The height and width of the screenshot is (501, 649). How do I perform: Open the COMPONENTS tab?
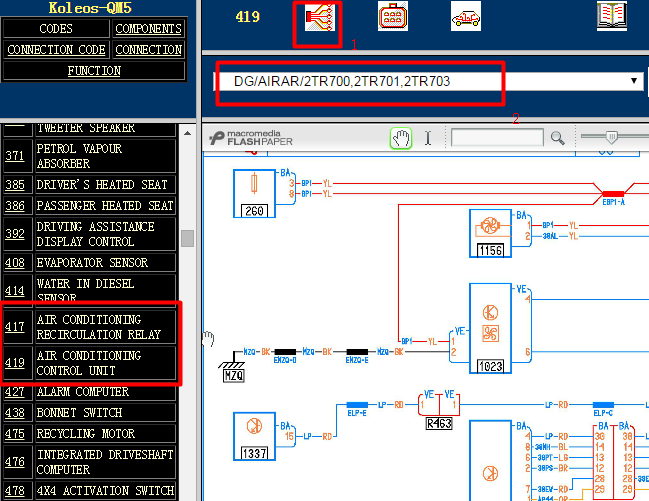(x=149, y=29)
